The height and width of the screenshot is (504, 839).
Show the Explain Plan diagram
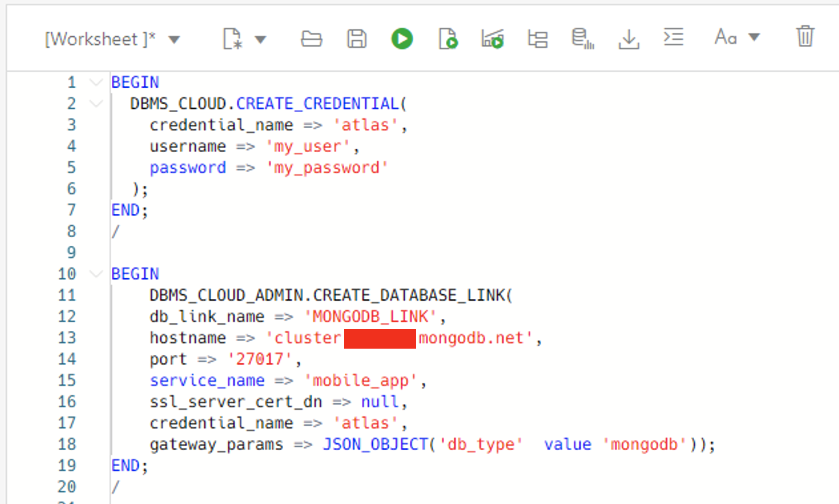point(538,39)
